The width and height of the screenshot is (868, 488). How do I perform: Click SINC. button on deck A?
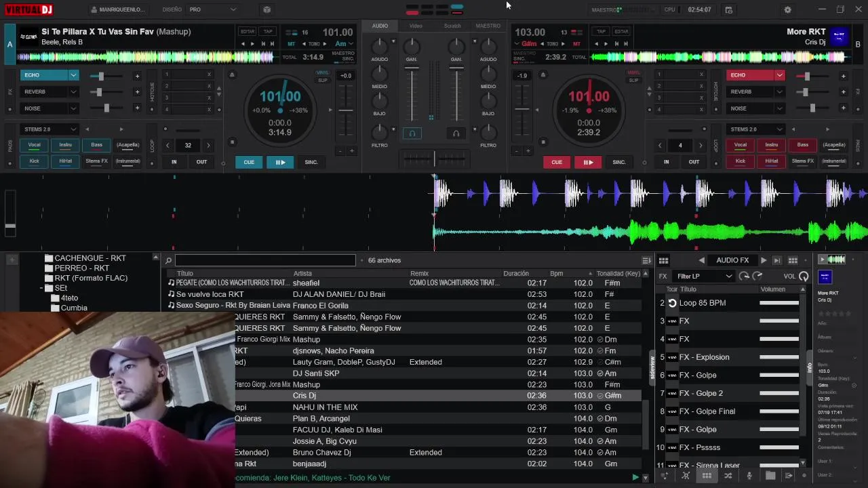click(311, 162)
